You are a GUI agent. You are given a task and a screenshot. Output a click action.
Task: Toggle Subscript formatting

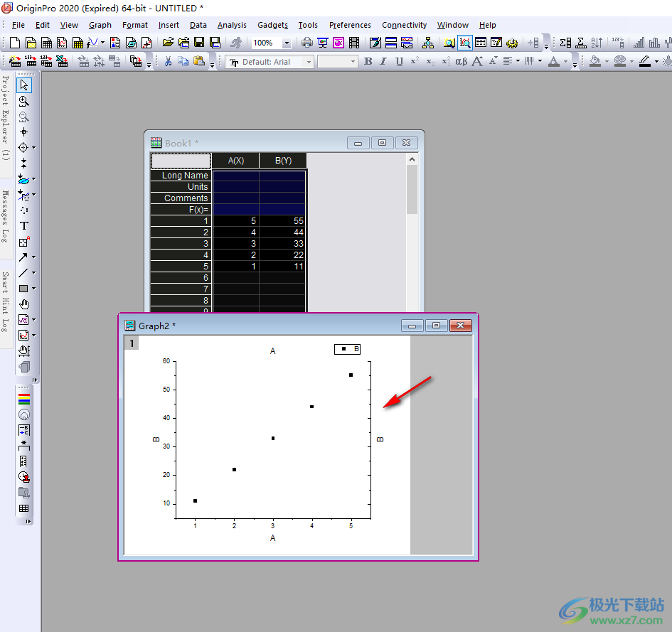coord(430,62)
